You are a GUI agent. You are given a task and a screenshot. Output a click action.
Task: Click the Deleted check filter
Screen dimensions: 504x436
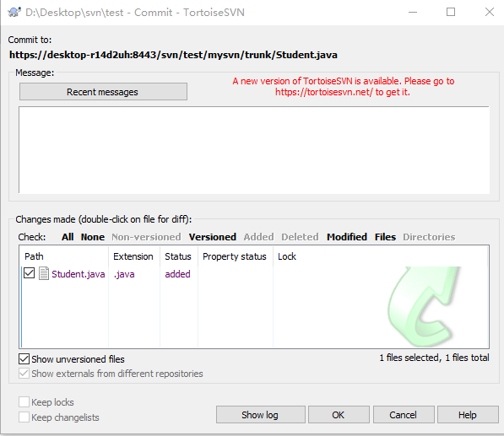pos(300,237)
